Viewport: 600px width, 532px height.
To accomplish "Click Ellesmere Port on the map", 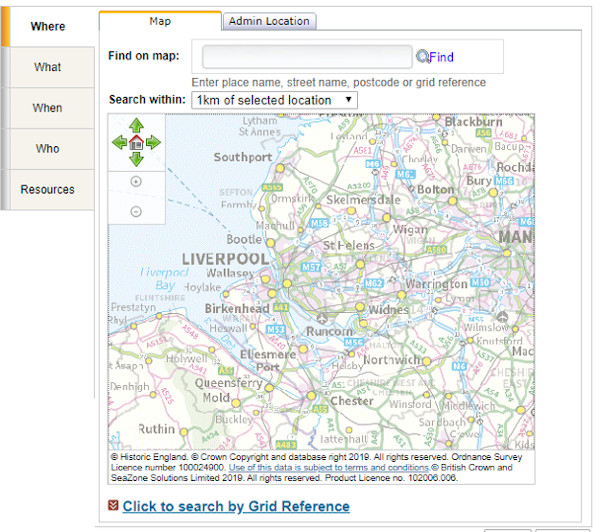I will pos(268,361).
